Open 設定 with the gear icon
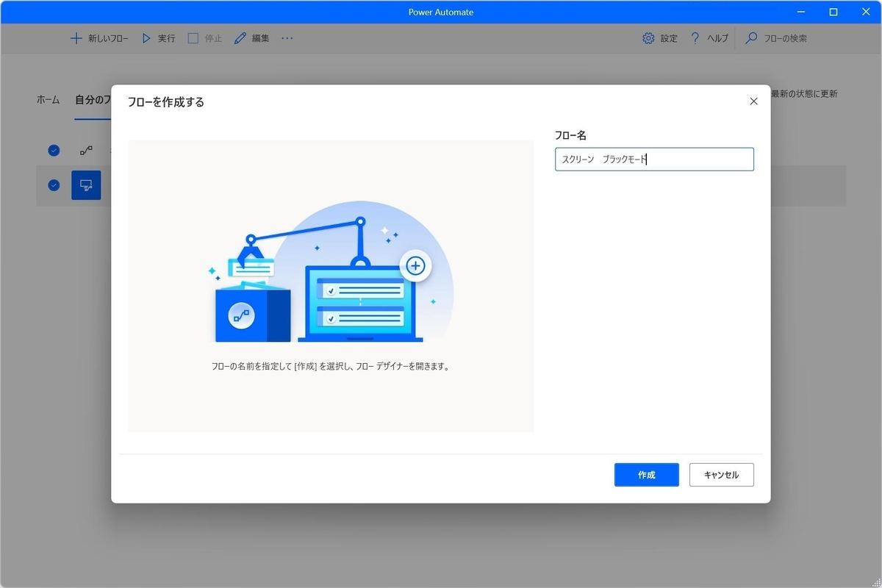This screenshot has height=588, width=882. point(660,38)
